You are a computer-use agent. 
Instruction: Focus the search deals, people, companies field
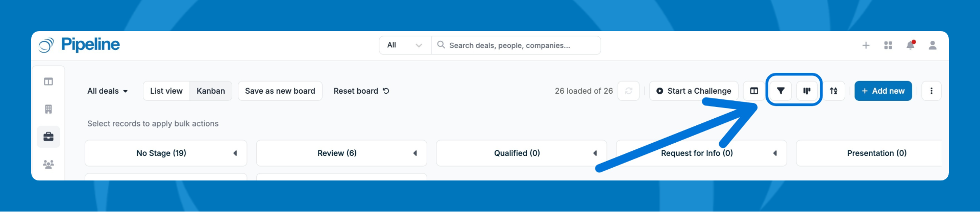point(516,45)
